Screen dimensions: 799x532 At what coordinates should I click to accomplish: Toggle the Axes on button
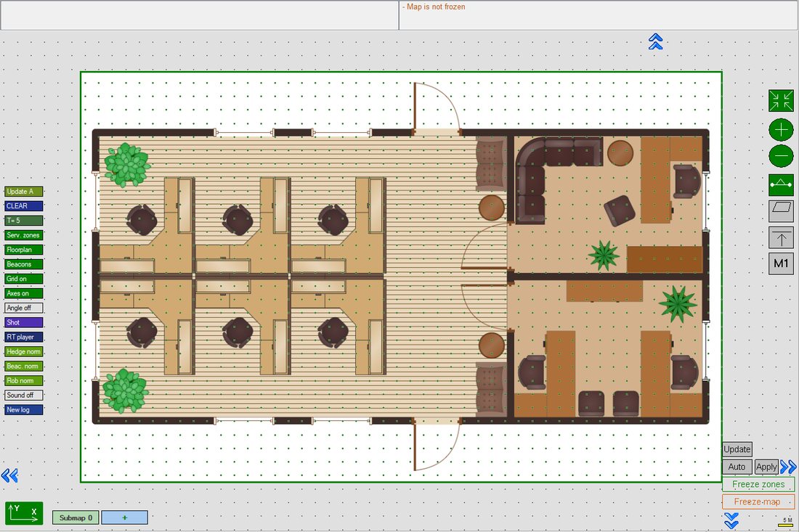(24, 293)
